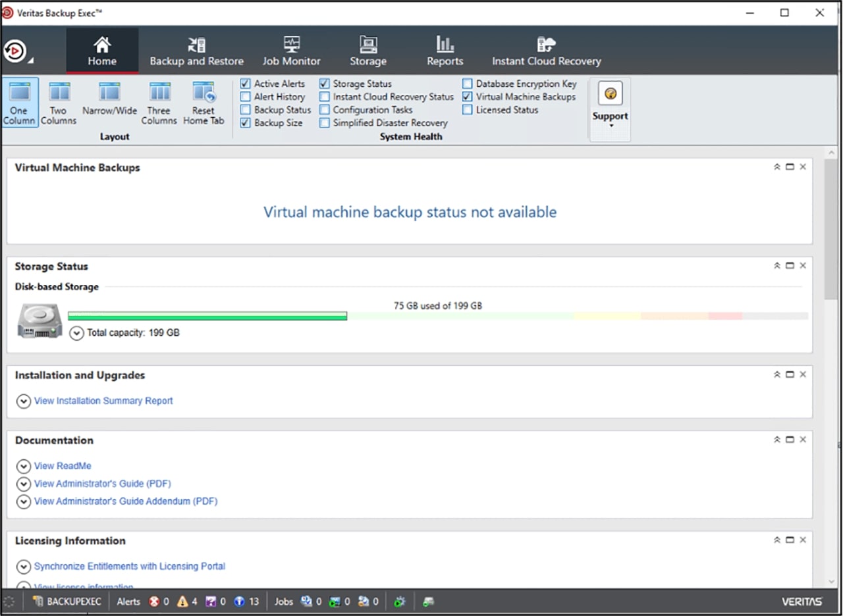Enable the Licensed Status checkbox

[467, 110]
